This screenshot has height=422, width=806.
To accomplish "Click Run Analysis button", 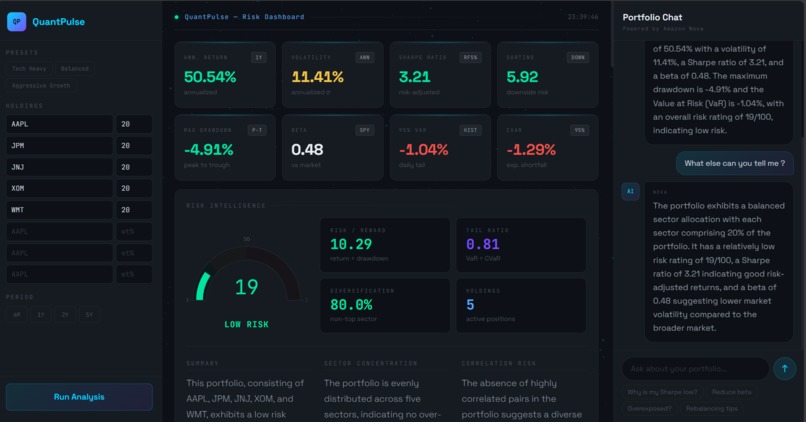I will (x=79, y=397).
